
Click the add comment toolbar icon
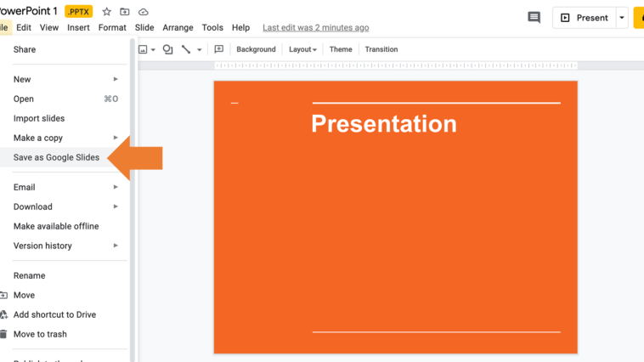tap(218, 49)
